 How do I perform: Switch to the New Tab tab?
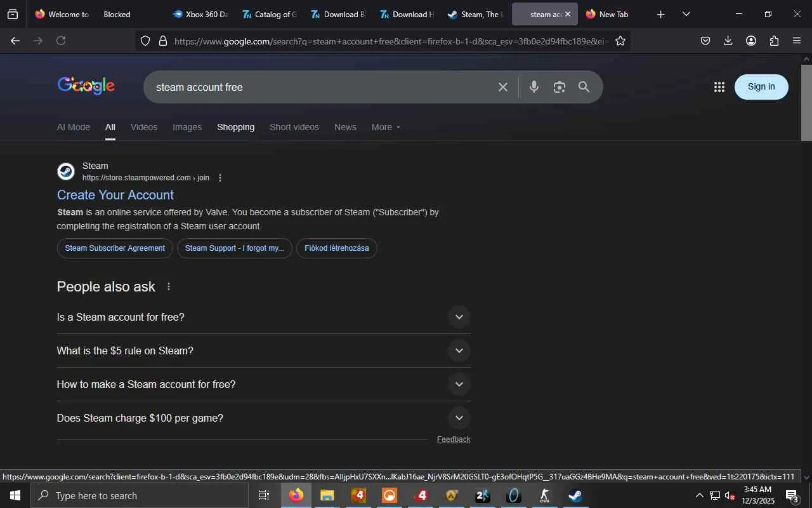[x=613, y=14]
